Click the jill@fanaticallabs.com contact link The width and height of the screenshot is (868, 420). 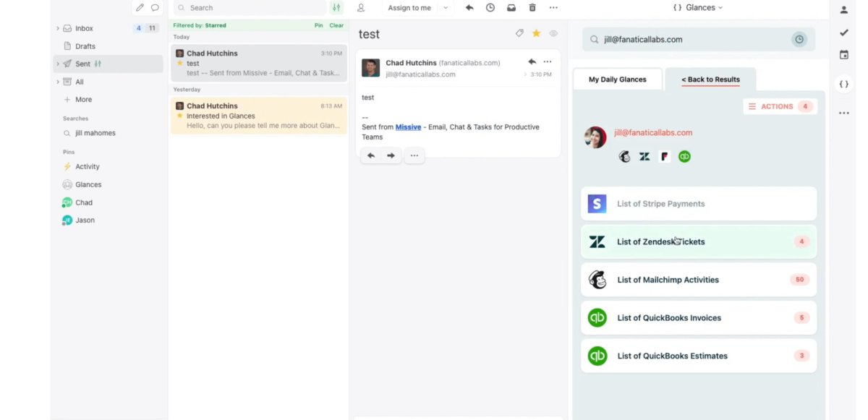[x=653, y=133]
